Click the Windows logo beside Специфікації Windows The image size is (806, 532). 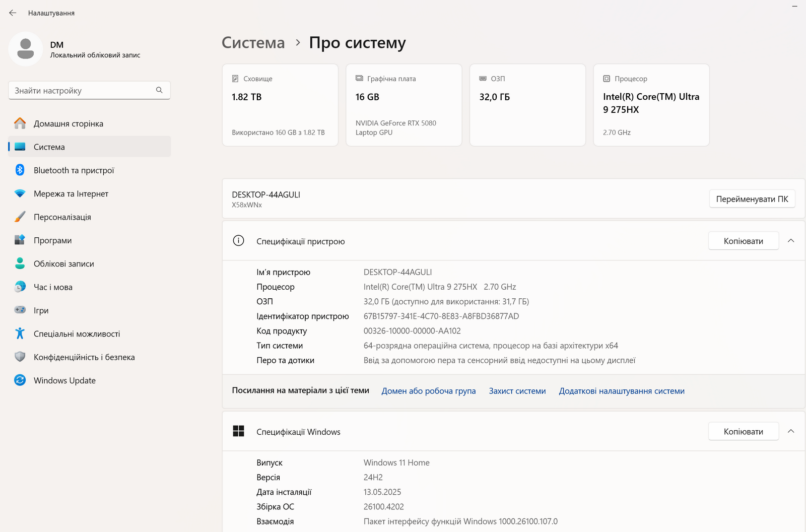pyautogui.click(x=238, y=431)
